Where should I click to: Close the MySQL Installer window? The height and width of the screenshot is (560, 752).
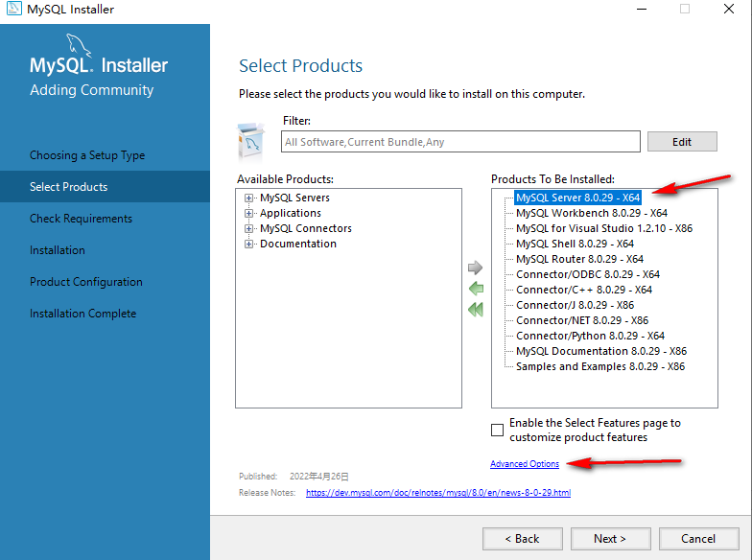click(x=729, y=9)
